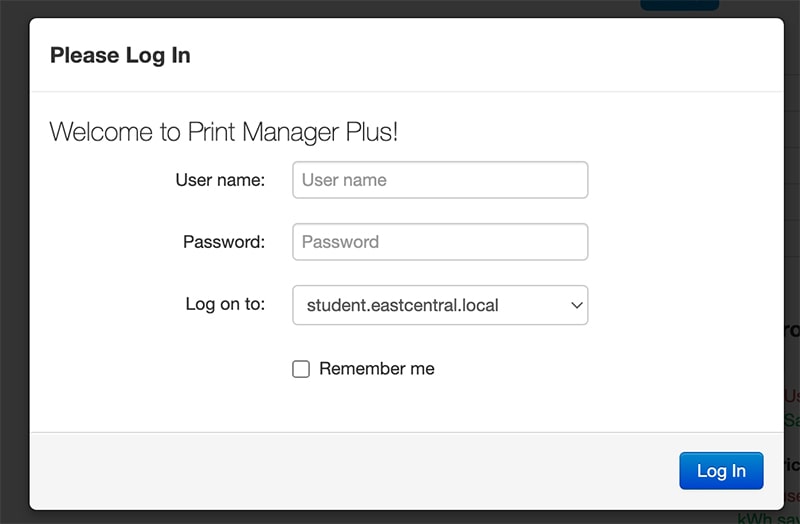Click the User name input field
800x524 pixels.
pos(440,180)
